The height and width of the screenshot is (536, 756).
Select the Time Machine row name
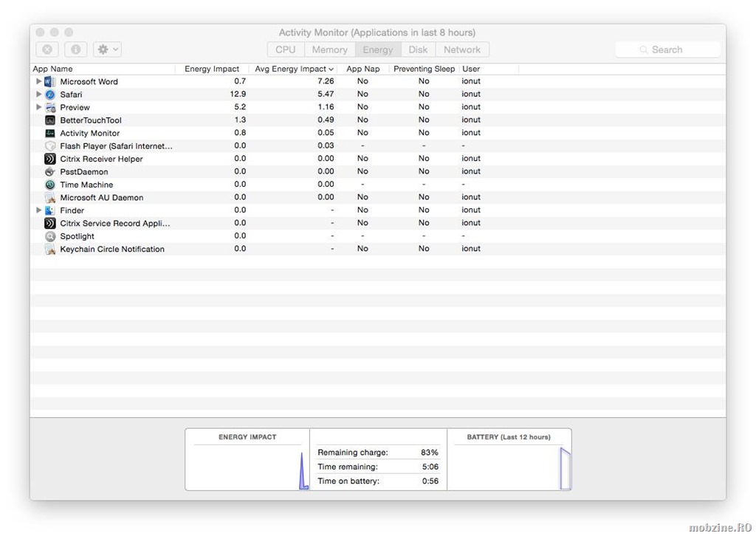[86, 185]
